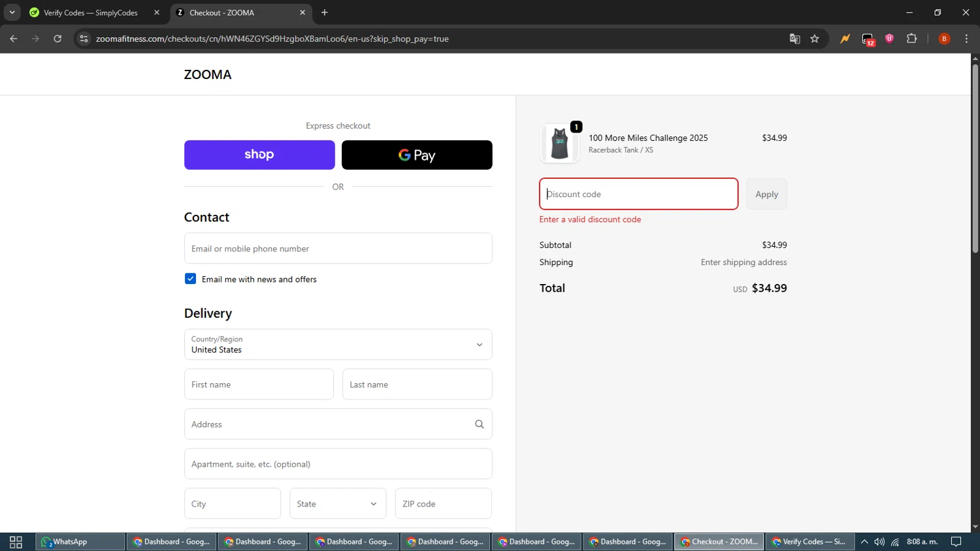The height and width of the screenshot is (551, 980).
Task: Open the Country/Region dropdown
Action: coord(338,345)
